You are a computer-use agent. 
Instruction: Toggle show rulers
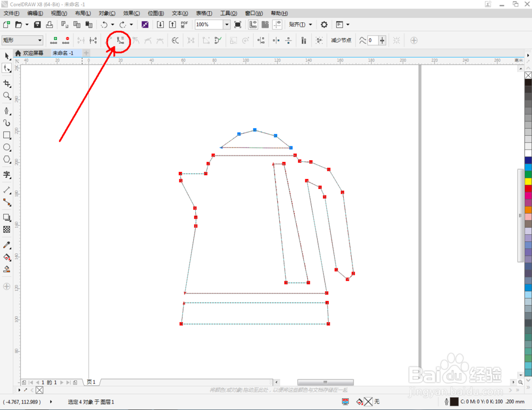[x=253, y=24]
